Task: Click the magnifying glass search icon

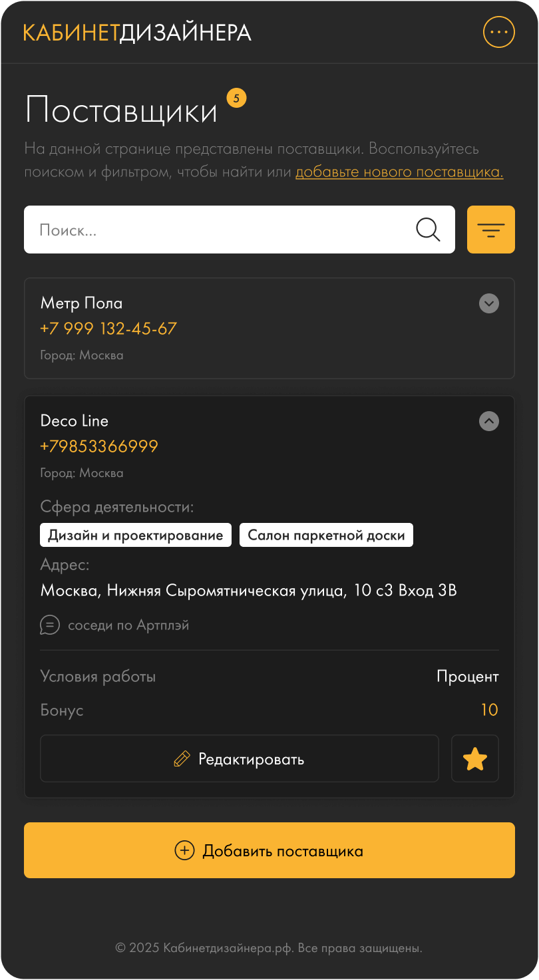Action: tap(428, 230)
